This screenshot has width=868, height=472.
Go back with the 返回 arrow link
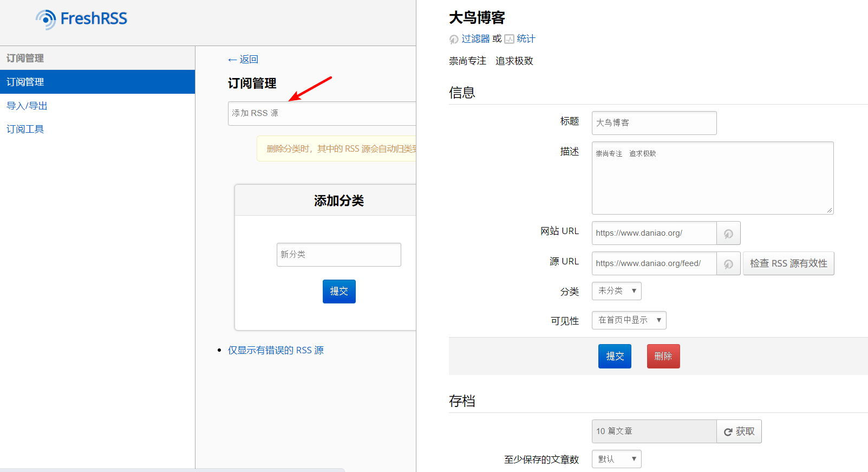click(x=243, y=60)
